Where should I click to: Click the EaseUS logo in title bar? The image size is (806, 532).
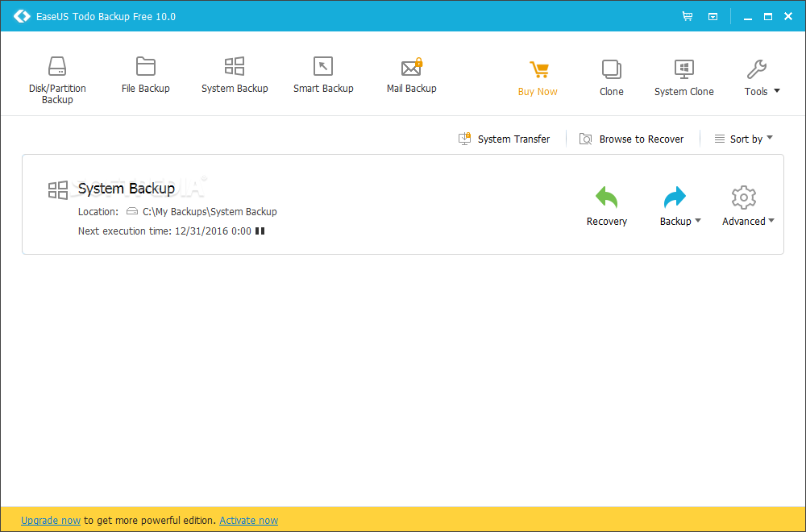[x=22, y=16]
